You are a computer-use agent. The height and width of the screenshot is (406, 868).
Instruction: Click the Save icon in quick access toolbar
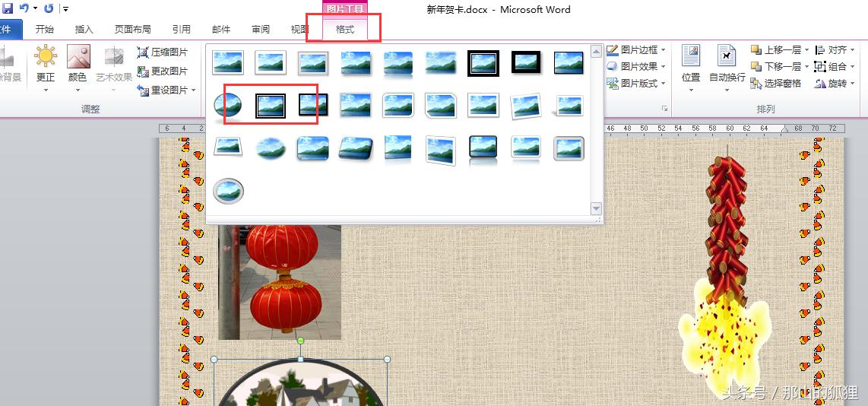[8, 8]
